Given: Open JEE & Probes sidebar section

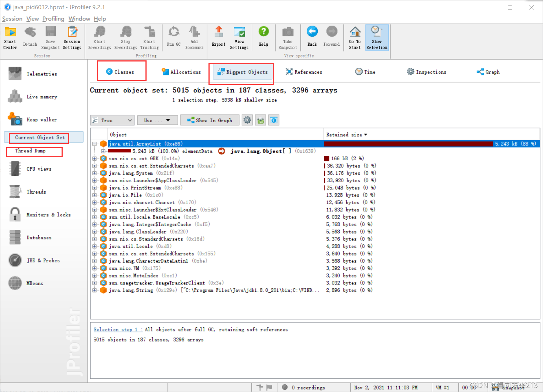Looking at the screenshot, I should (35, 260).
